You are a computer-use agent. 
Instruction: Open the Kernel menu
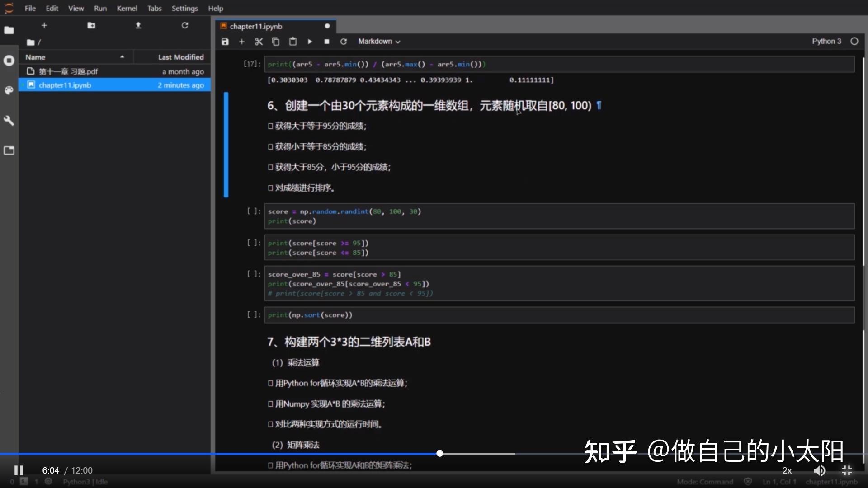click(x=127, y=8)
